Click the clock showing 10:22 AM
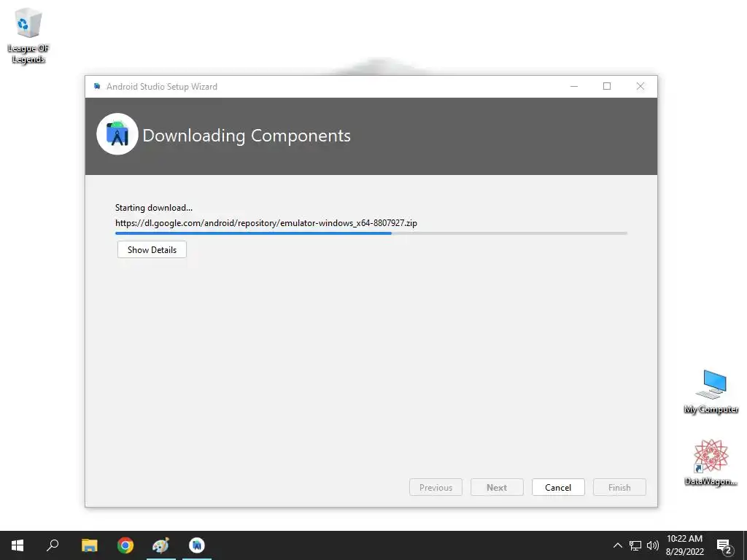 pyautogui.click(x=684, y=539)
